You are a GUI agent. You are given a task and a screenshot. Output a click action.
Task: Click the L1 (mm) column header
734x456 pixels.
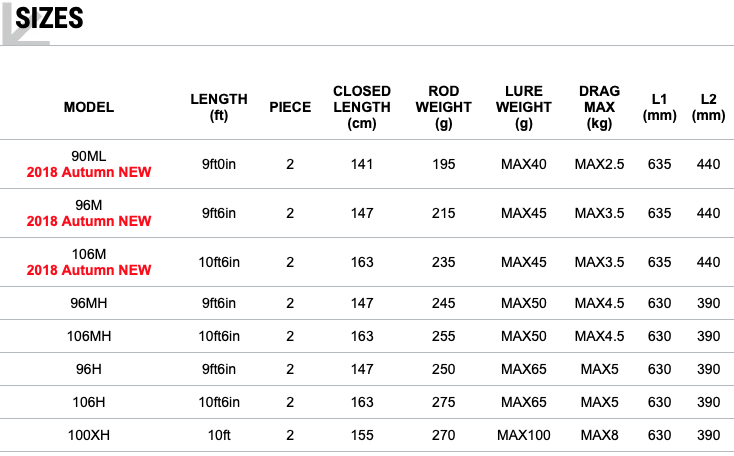(660, 107)
